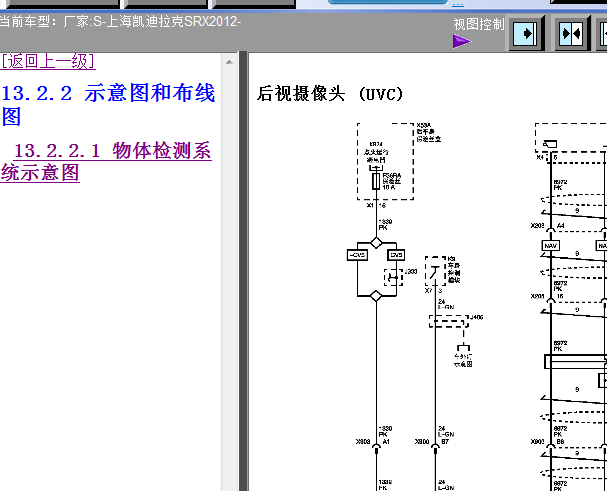Click the converging-arrows view control icon
The image size is (607, 491).
click(572, 34)
